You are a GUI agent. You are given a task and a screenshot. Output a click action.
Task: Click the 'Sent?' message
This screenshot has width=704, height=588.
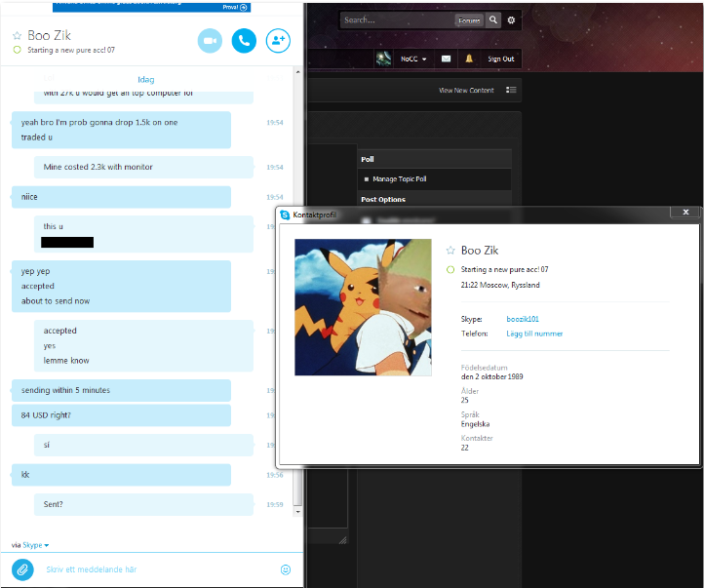[143, 504]
